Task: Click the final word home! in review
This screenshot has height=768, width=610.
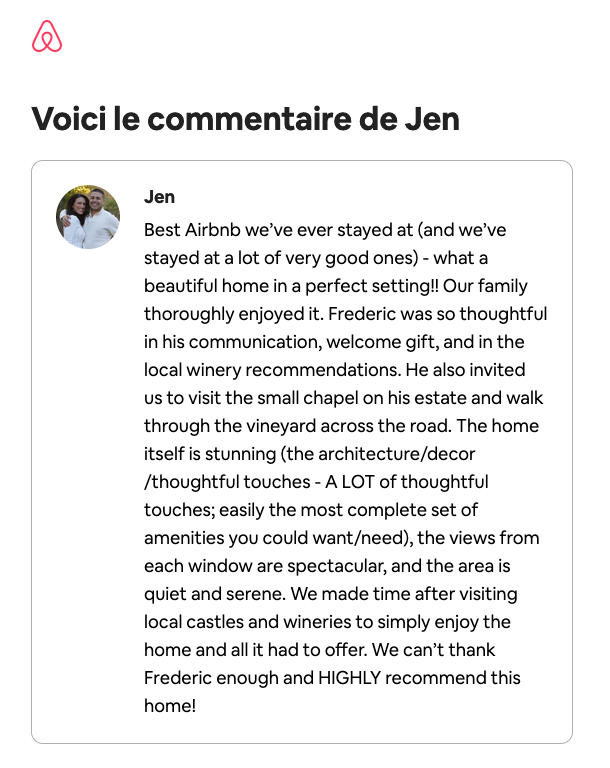Action: 170,706
